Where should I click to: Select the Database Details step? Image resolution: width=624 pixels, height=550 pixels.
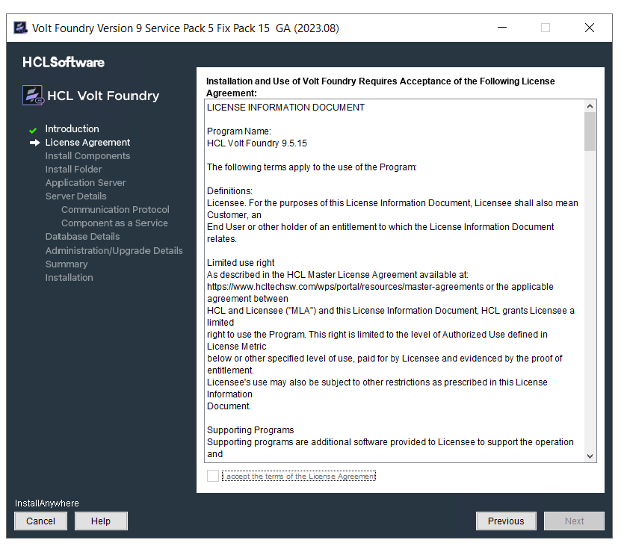[x=82, y=237]
